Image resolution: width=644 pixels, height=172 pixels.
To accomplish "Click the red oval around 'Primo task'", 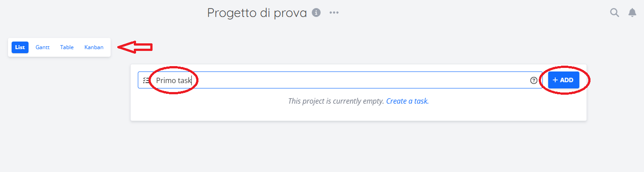I will [173, 80].
